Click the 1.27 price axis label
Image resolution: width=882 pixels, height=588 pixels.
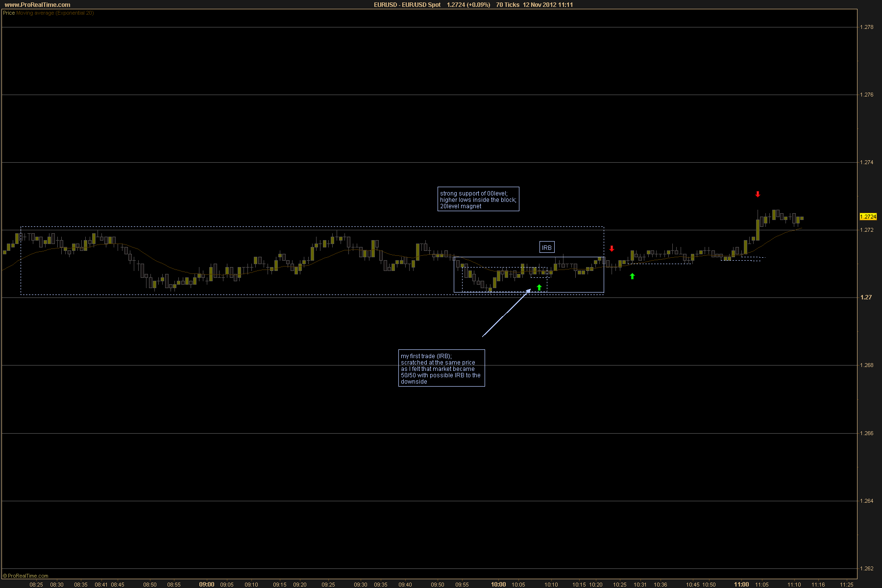[866, 297]
